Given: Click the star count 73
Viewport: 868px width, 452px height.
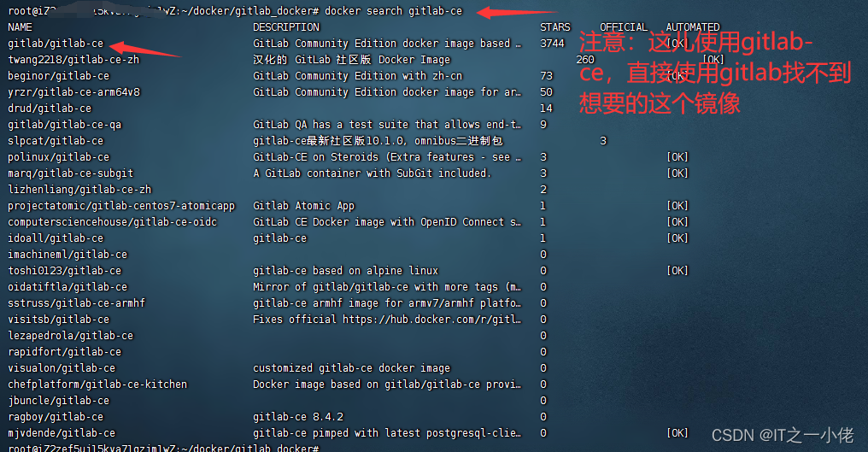Looking at the screenshot, I should (547, 75).
